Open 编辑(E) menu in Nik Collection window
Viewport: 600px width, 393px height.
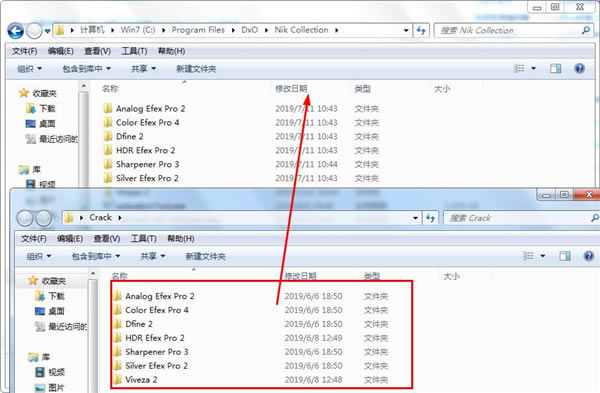pyautogui.click(x=60, y=51)
